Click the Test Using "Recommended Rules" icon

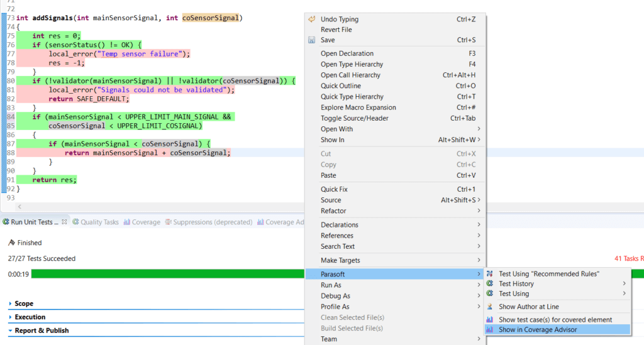490,274
